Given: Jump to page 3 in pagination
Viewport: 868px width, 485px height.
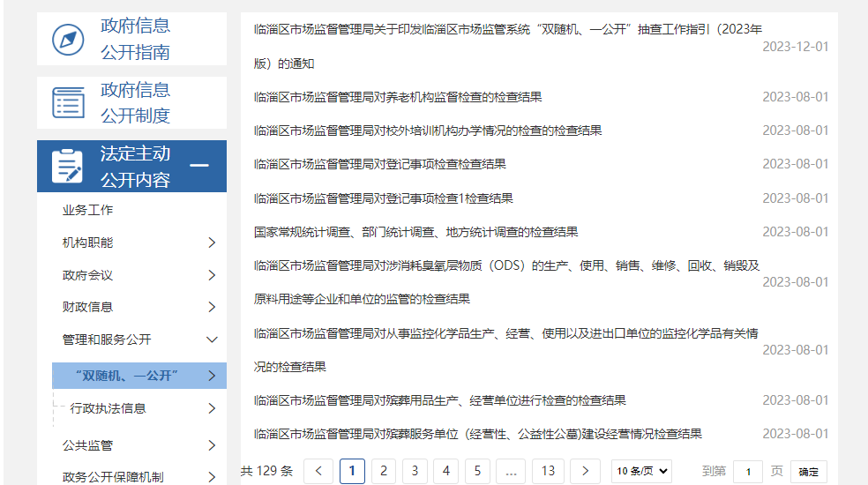Looking at the screenshot, I should tap(415, 471).
